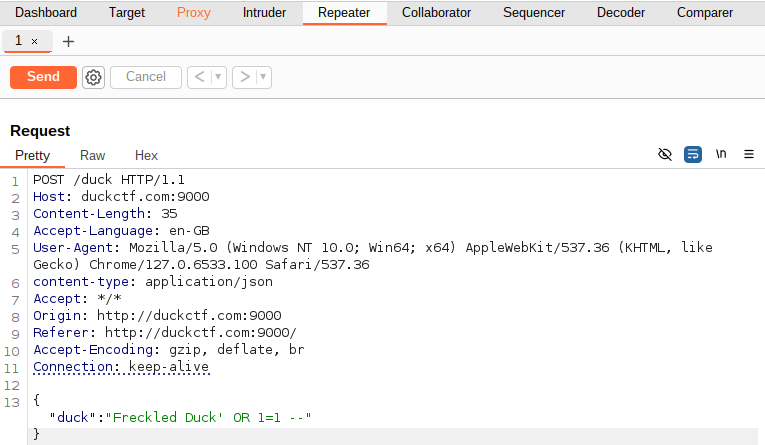The image size is (765, 445).
Task: Toggle line wrap icon in Request
Action: point(692,154)
